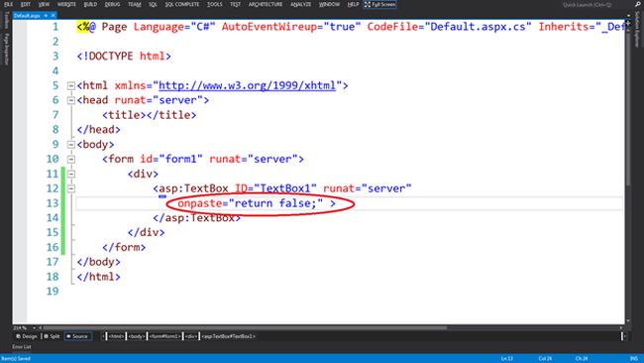
Task: Open the SQL menu
Action: coord(153,4)
